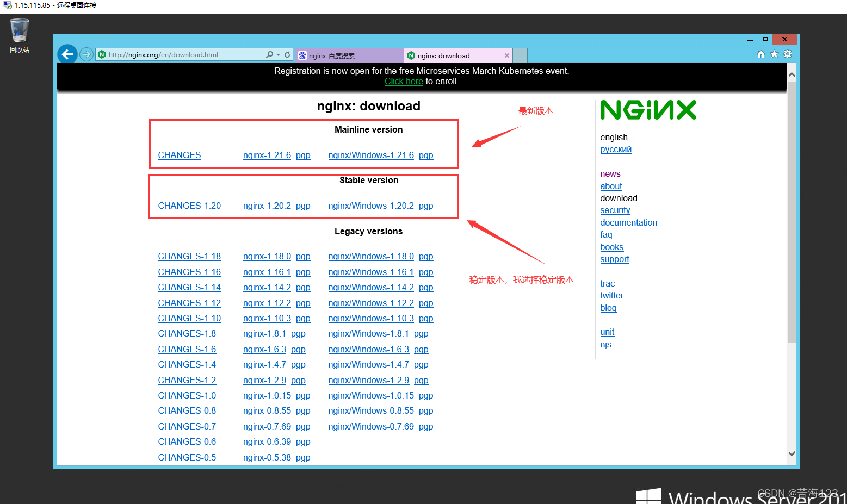This screenshot has height=504, width=847.
Task: Open a new blank tab button
Action: point(520,55)
